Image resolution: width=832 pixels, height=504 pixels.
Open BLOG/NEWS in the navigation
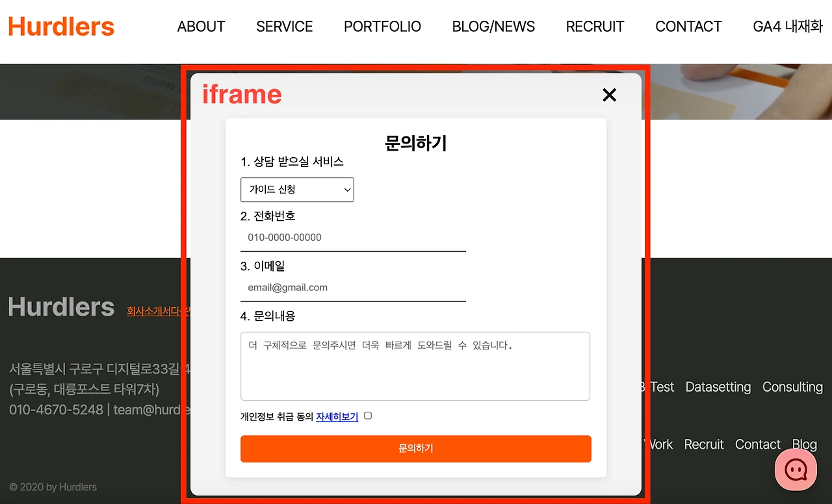click(x=493, y=27)
